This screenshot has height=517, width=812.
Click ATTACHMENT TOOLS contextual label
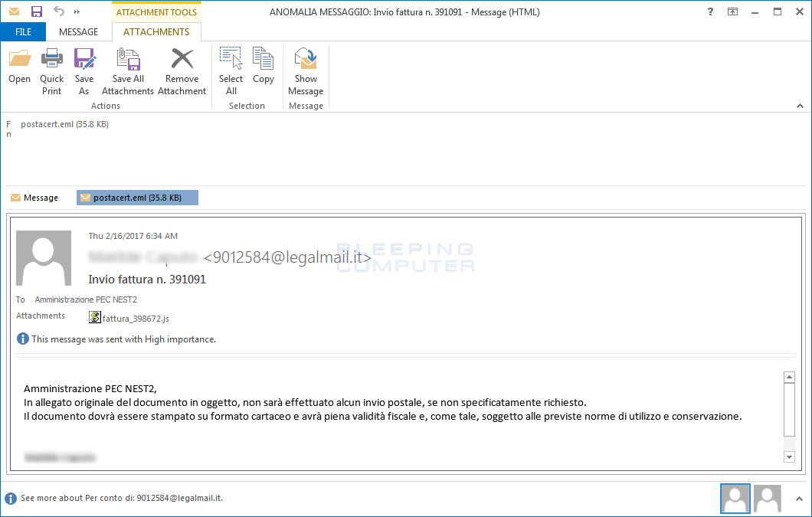point(156,12)
